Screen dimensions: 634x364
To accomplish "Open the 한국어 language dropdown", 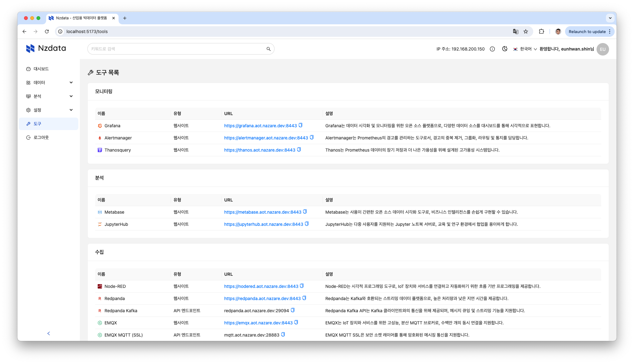I will [525, 49].
